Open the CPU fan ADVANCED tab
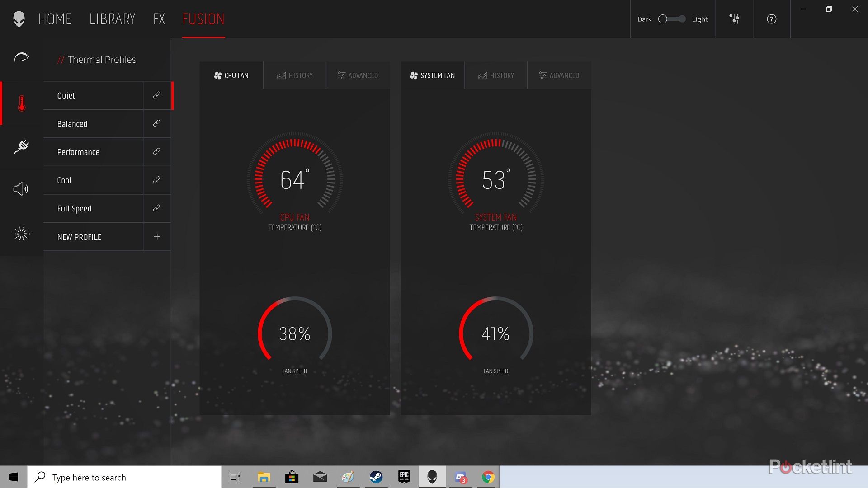 coord(358,75)
